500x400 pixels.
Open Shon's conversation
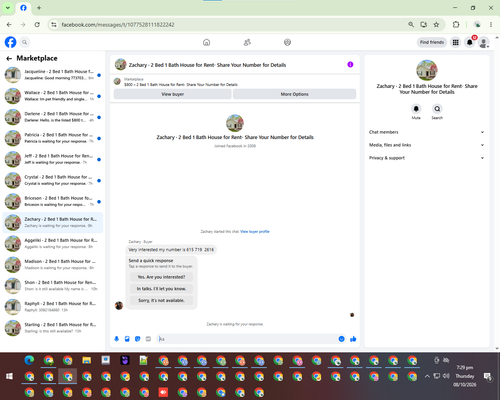tap(53, 286)
